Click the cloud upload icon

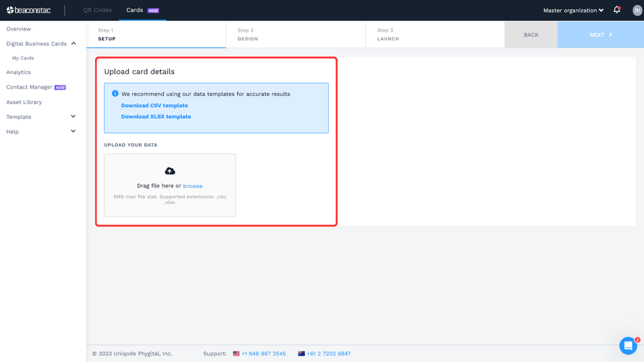170,171
